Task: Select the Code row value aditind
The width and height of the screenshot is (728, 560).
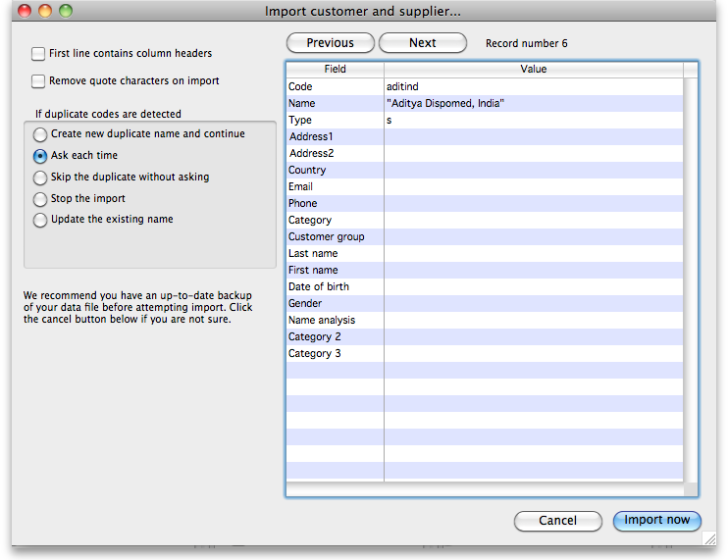Action: tap(403, 87)
